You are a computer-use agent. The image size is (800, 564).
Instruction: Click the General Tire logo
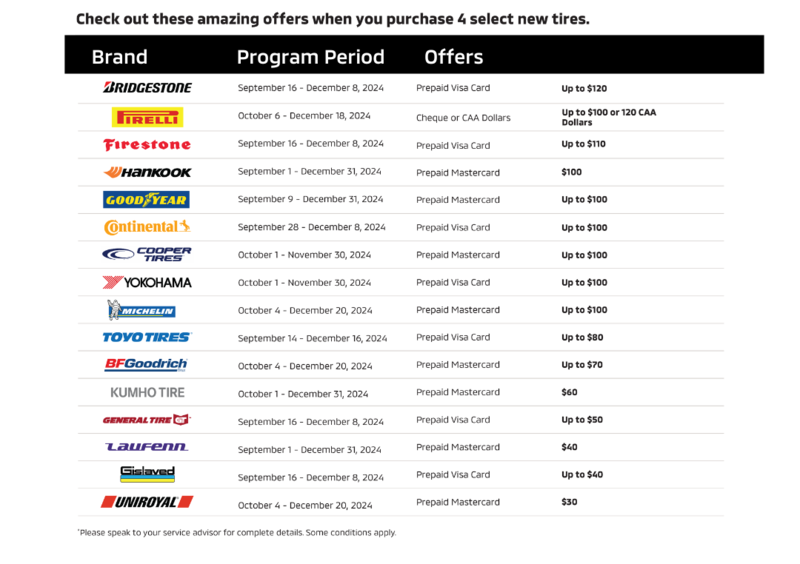coord(146,420)
